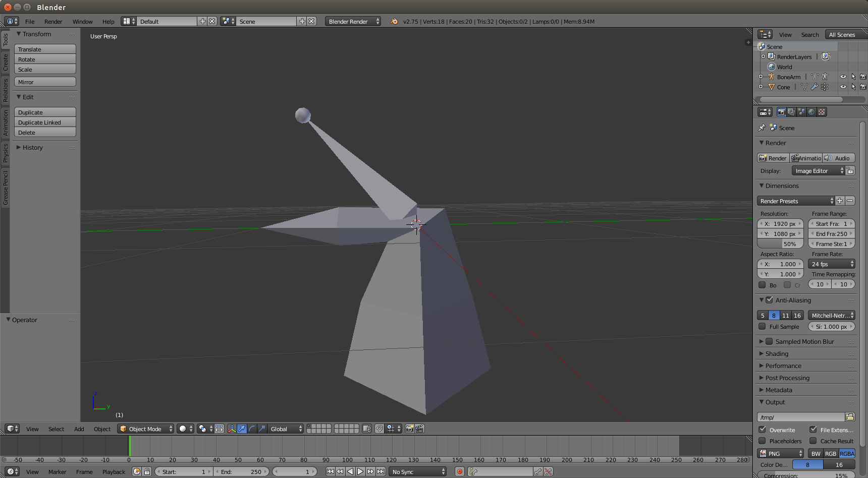Open the Render Presets dropdown
Image resolution: width=868 pixels, height=478 pixels.
point(796,201)
